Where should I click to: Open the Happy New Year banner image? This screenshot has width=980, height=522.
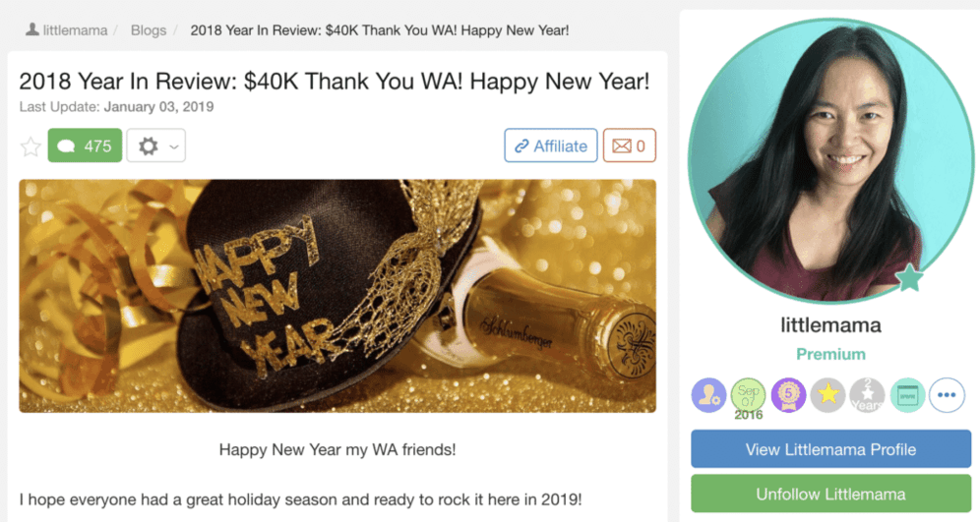pos(337,295)
